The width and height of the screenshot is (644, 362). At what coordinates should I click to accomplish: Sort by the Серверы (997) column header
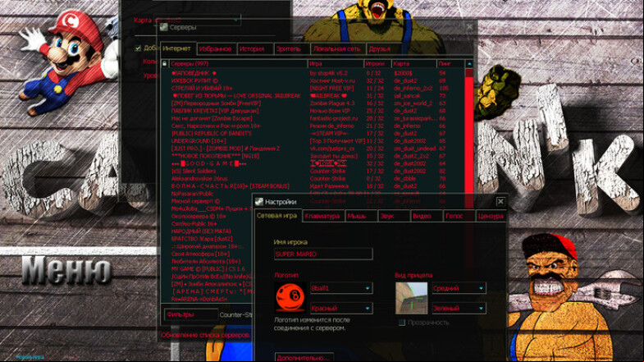point(238,64)
